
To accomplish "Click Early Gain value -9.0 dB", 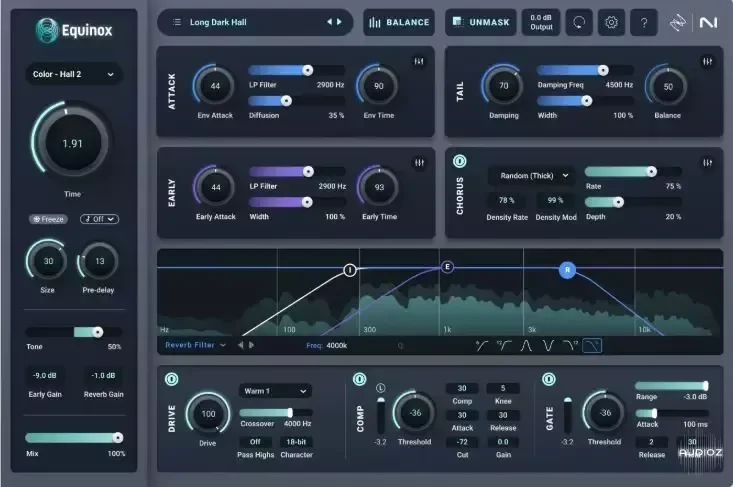I will pos(44,376).
